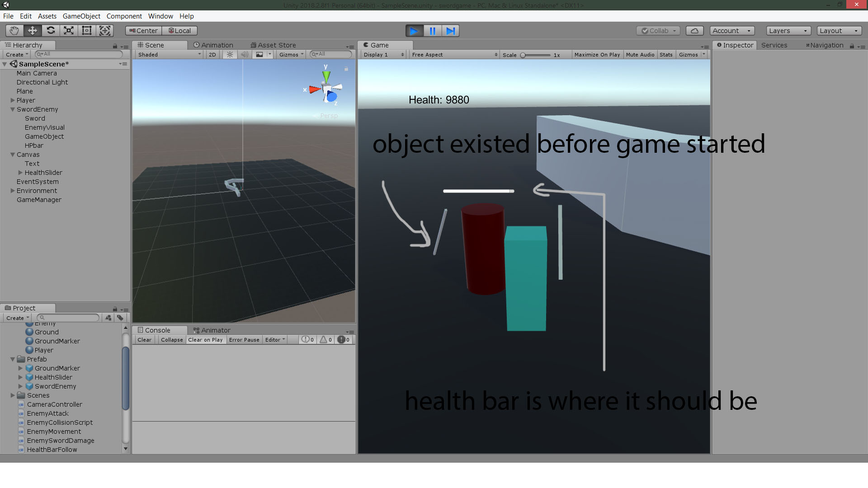Open Collab dropdown

[x=658, y=31]
